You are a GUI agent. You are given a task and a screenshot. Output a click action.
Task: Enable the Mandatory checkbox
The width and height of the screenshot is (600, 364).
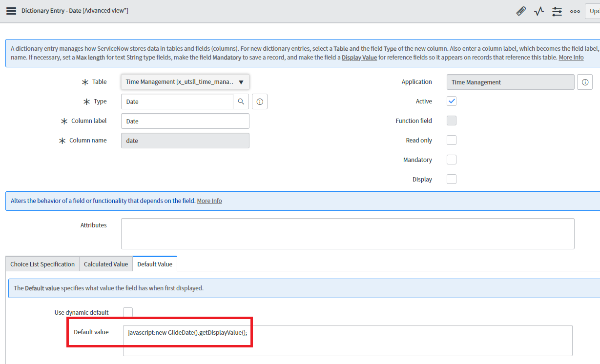coord(451,160)
